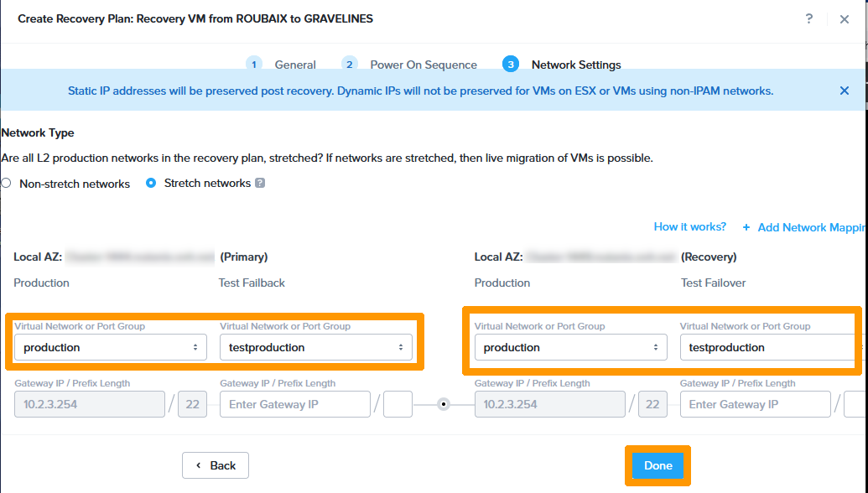This screenshot has width=868, height=493.
Task: Click the gateway link connector circle
Action: coord(444,404)
